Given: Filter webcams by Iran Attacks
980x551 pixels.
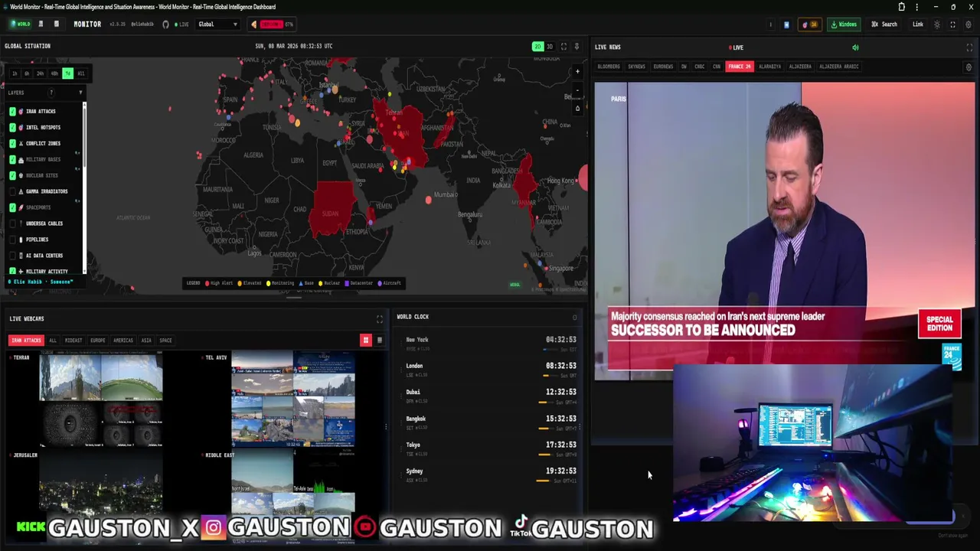Looking at the screenshot, I should (26, 341).
